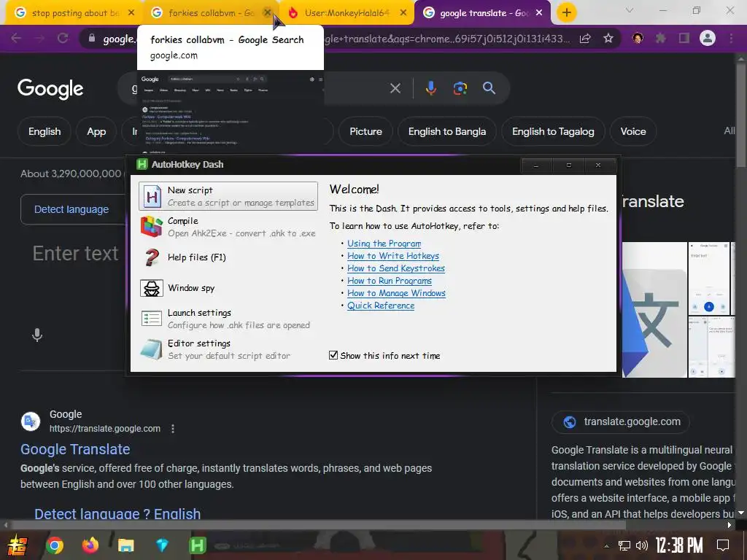Search by voice with microphone icon
Viewport: 747px width, 560px height.
(x=430, y=88)
